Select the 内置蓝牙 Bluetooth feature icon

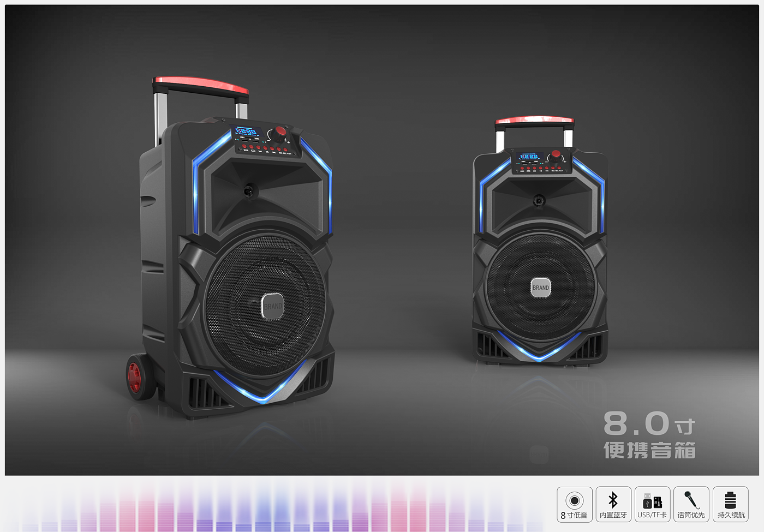click(613, 504)
